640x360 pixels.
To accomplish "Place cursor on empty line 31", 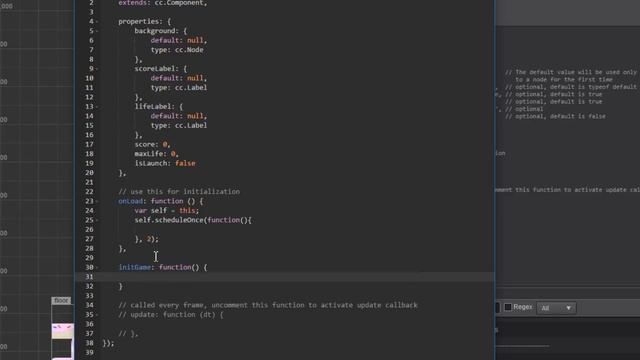I will pos(285,277).
